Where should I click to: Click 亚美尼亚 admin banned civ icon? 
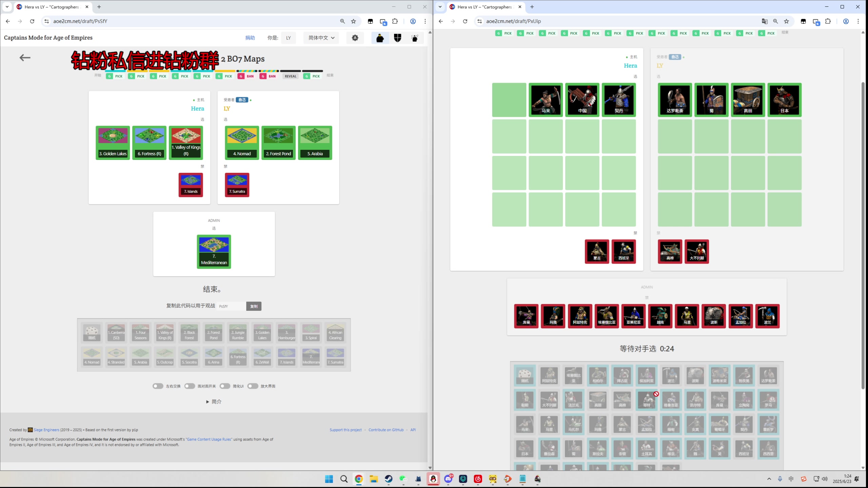click(633, 316)
